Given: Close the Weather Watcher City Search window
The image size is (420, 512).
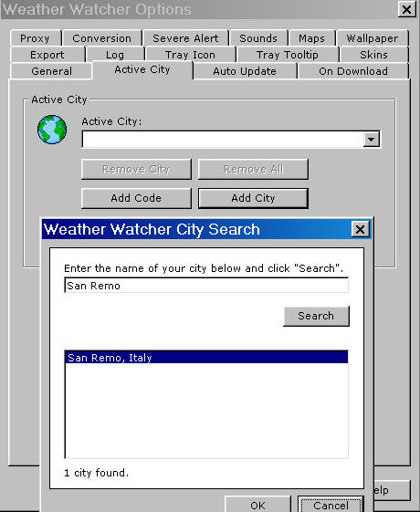Looking at the screenshot, I should [x=361, y=229].
